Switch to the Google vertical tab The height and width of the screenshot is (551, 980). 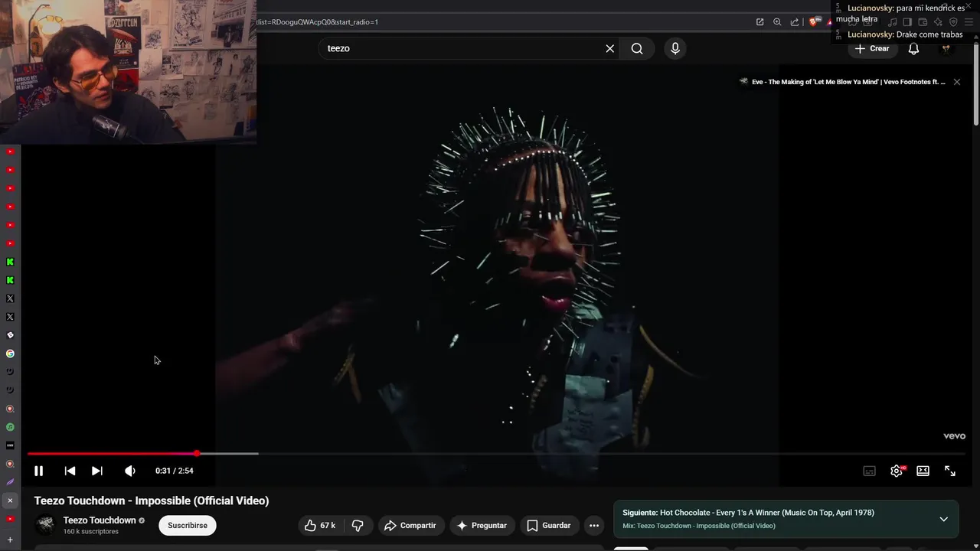tap(10, 354)
